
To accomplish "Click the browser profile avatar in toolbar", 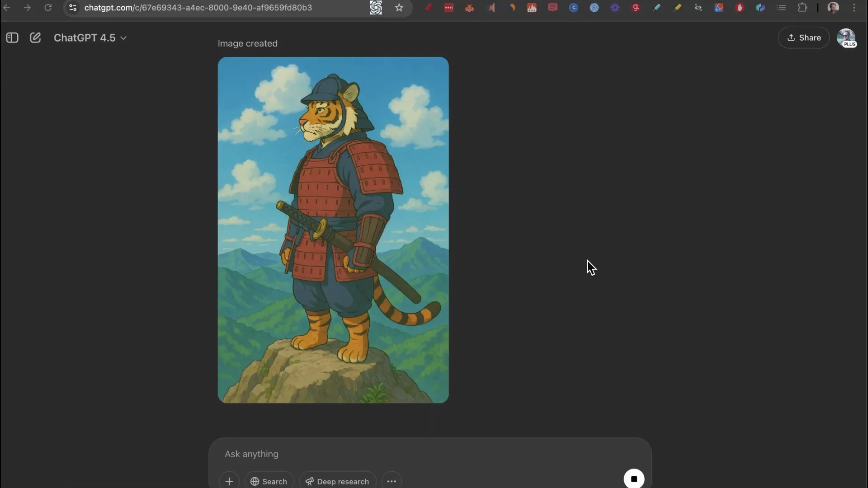I will pyautogui.click(x=833, y=8).
